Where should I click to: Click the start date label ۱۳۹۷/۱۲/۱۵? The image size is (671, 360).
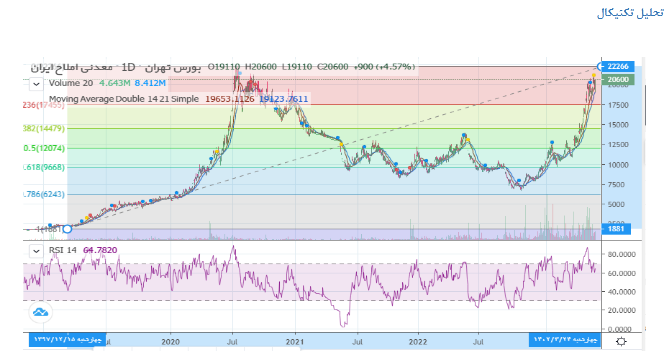point(68,339)
